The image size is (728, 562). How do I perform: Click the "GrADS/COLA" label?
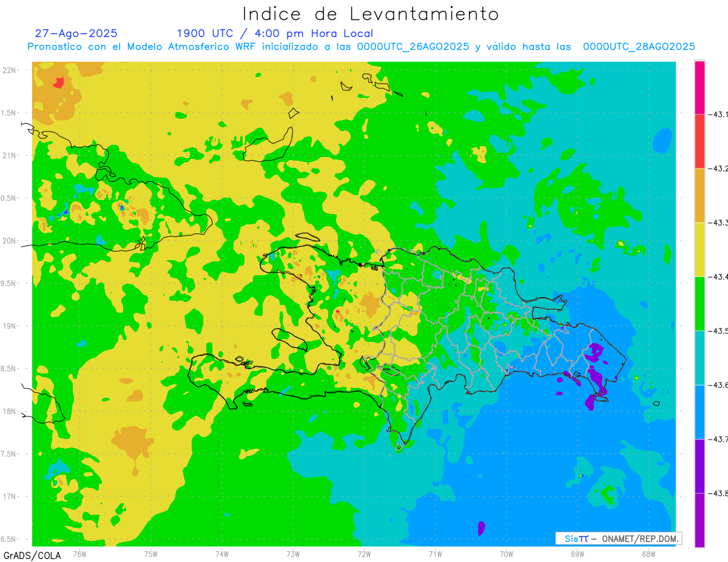coord(31,555)
